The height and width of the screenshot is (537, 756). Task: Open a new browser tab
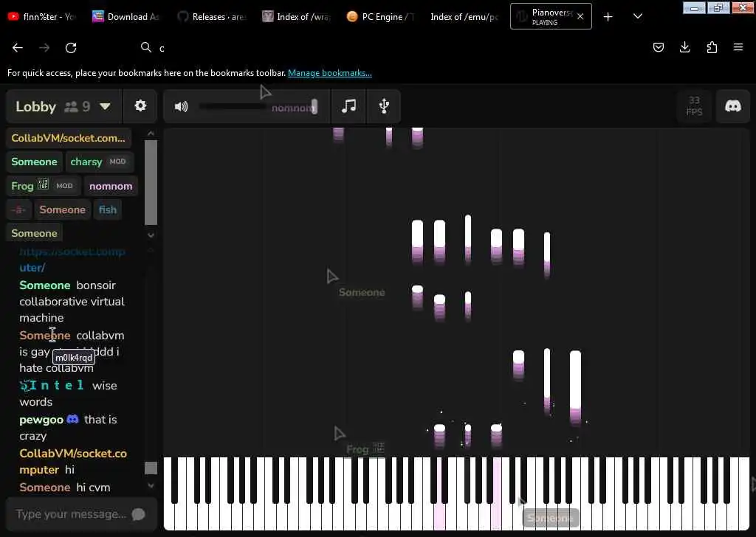[608, 17]
